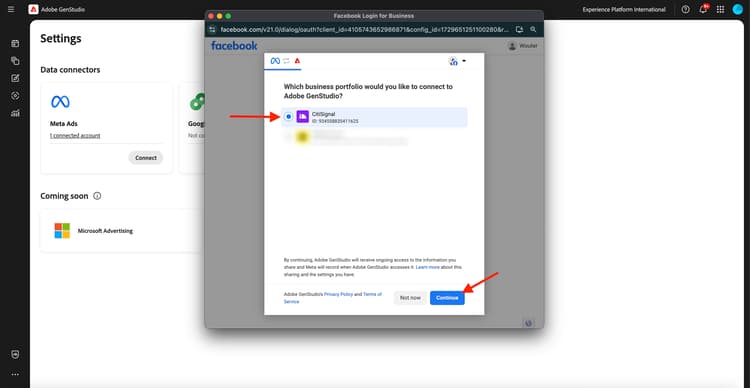Image resolution: width=750 pixels, height=388 pixels.
Task: Open the three-dots more menu in sidebar
Action: pos(15,374)
